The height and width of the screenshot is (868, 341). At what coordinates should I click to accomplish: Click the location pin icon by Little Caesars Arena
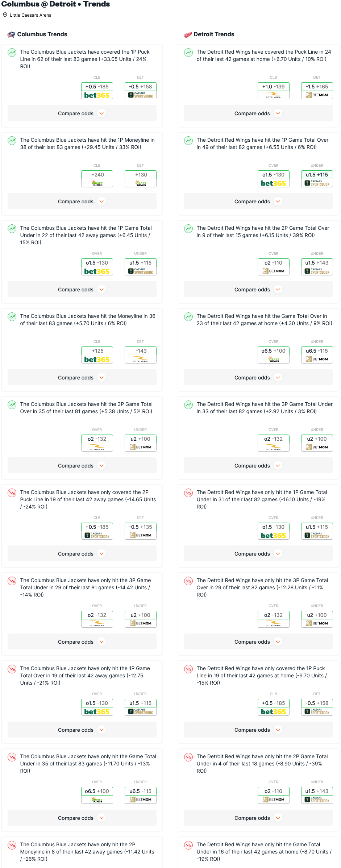tap(5, 15)
